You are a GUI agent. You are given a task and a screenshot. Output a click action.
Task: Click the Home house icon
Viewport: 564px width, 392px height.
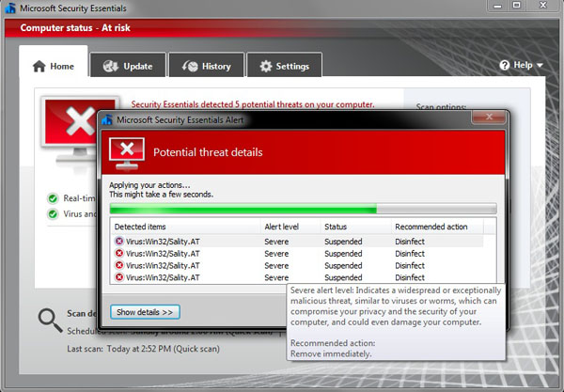(x=39, y=66)
